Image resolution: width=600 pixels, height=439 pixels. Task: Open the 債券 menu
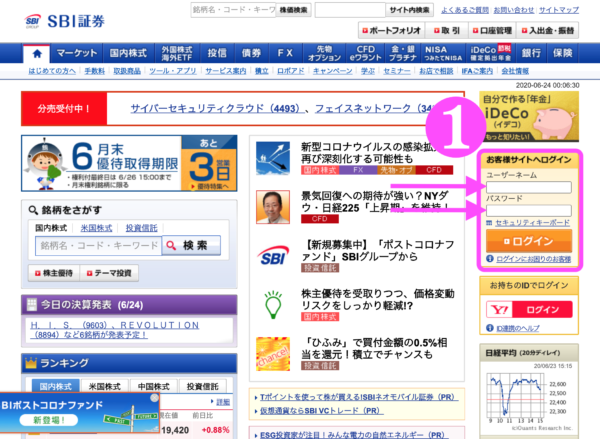(x=251, y=53)
